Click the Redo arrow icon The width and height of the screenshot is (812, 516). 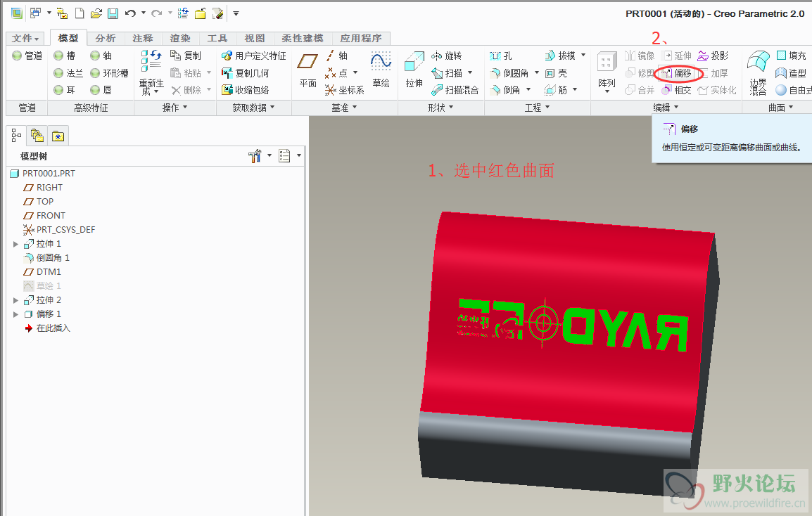(x=156, y=13)
